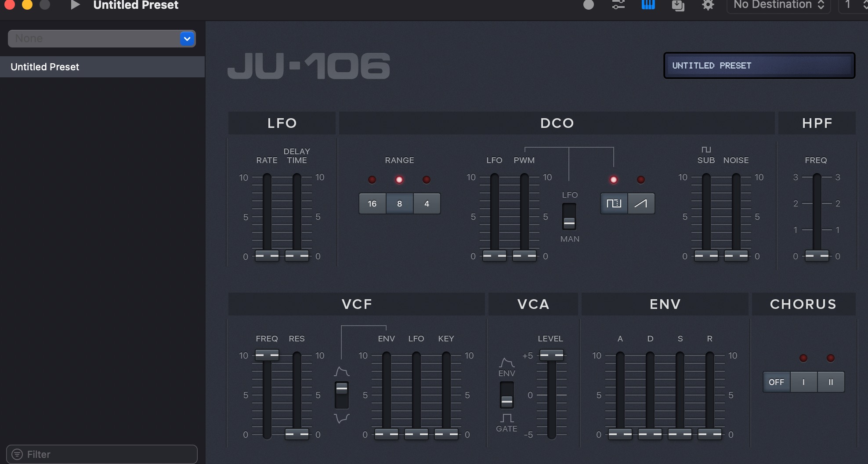
Task: Click the lit range 8 LED
Action: pos(399,180)
